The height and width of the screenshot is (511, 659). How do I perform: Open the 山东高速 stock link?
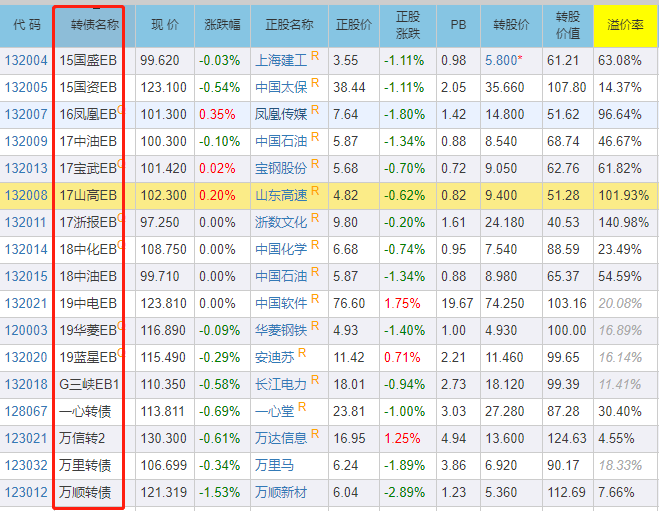281,195
